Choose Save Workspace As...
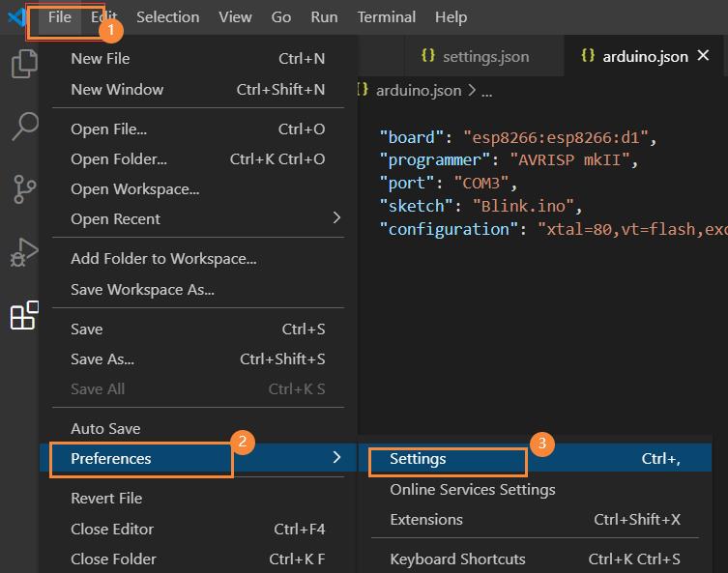 198,290
